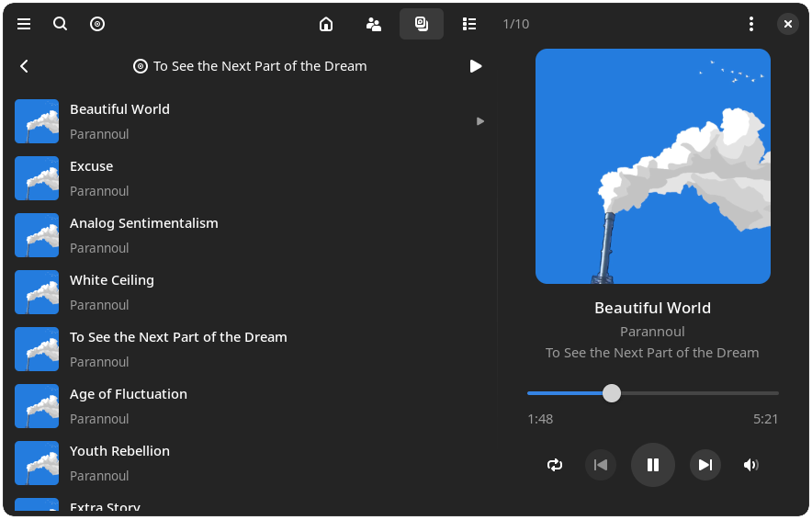Click the "Age of Fluctuation" track thumbnail
Screen dimensions: 812x520
click(x=37, y=406)
